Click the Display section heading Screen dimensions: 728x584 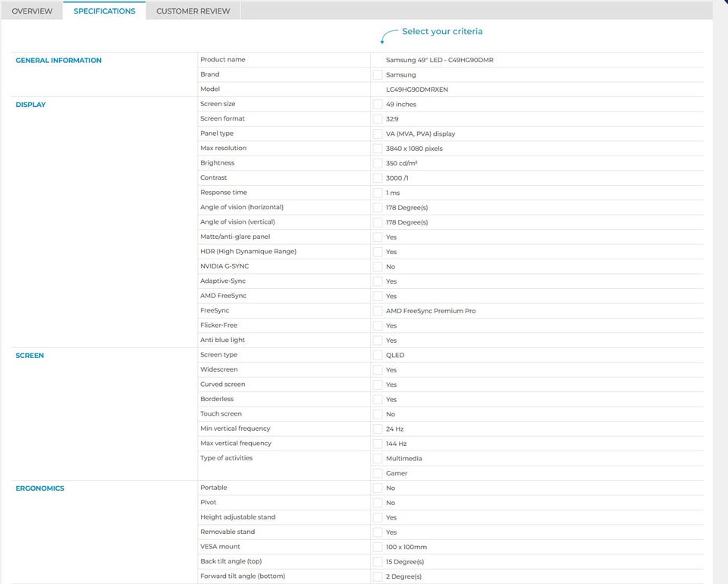point(30,105)
